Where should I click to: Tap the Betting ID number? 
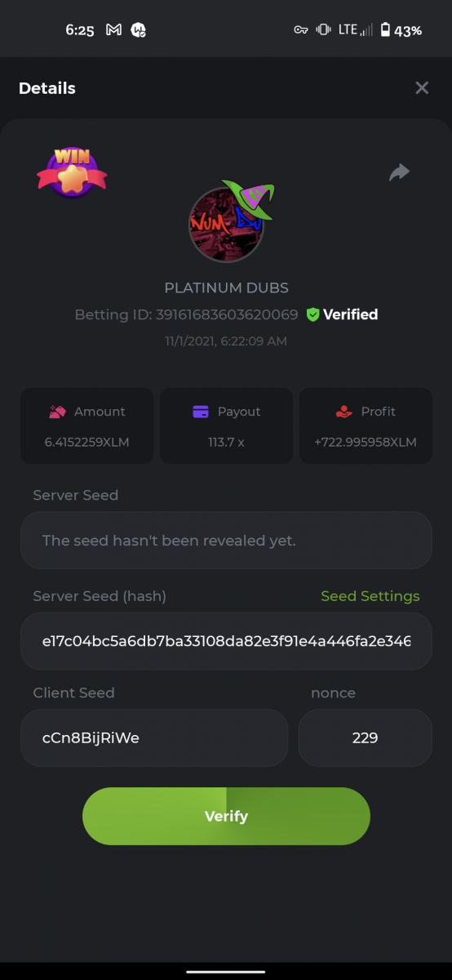[227, 314]
